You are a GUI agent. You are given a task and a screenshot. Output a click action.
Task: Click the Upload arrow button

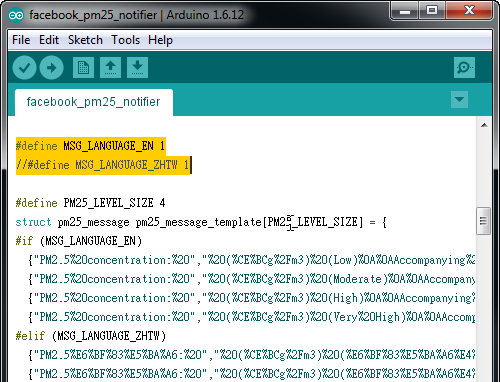pyautogui.click(x=51, y=68)
